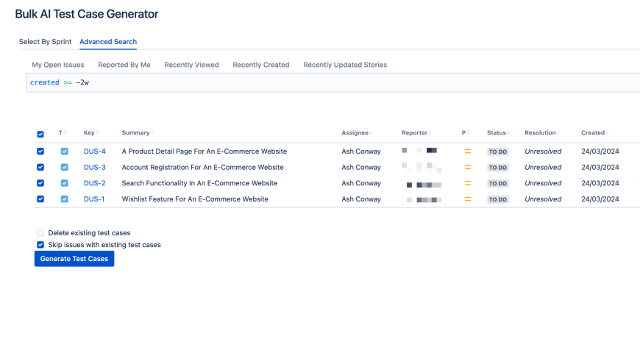Screen dimensions: 640x364
Task: Click summary 'Account Registration For An E-Commerce Website'
Action: pos(202,168)
